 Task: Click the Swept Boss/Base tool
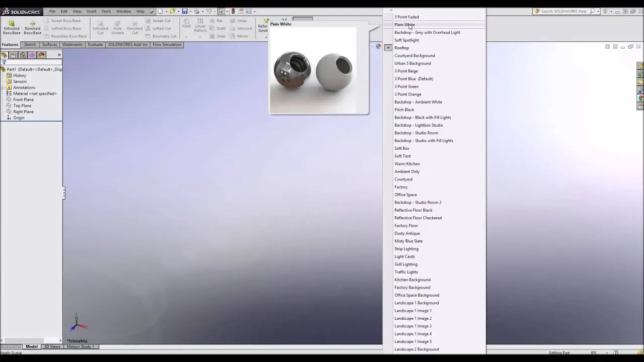tap(62, 21)
